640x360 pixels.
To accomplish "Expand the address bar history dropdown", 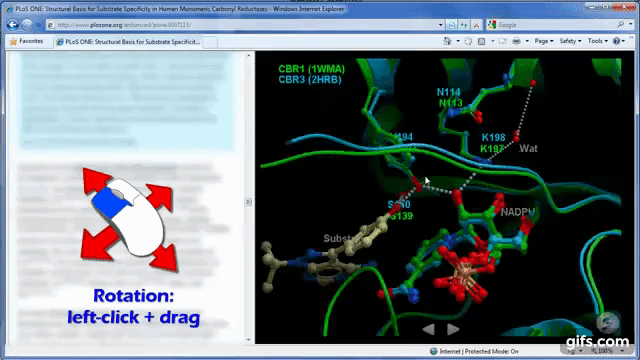I will pos(440,25).
